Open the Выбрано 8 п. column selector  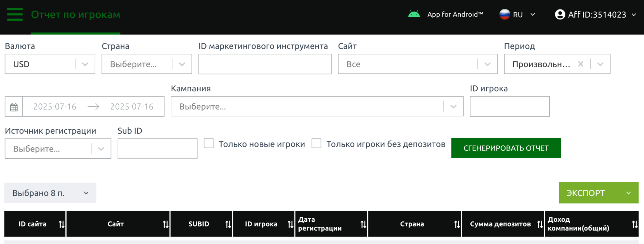[x=50, y=193]
